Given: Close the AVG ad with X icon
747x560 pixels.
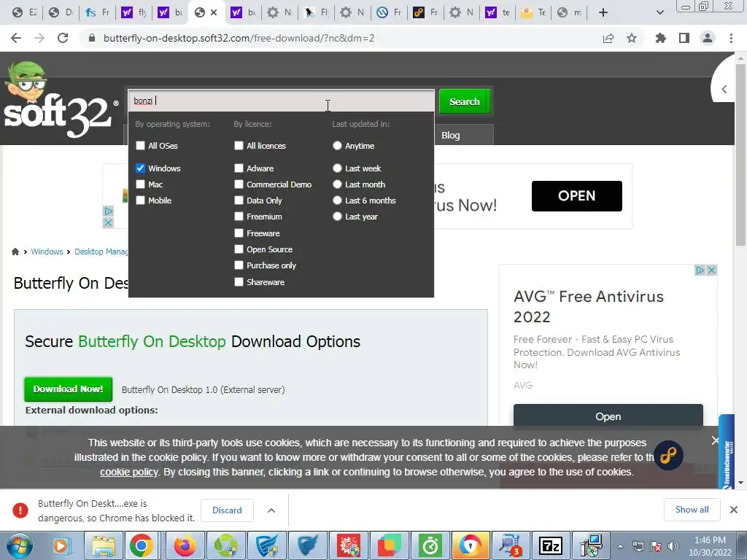Looking at the screenshot, I should (712, 270).
